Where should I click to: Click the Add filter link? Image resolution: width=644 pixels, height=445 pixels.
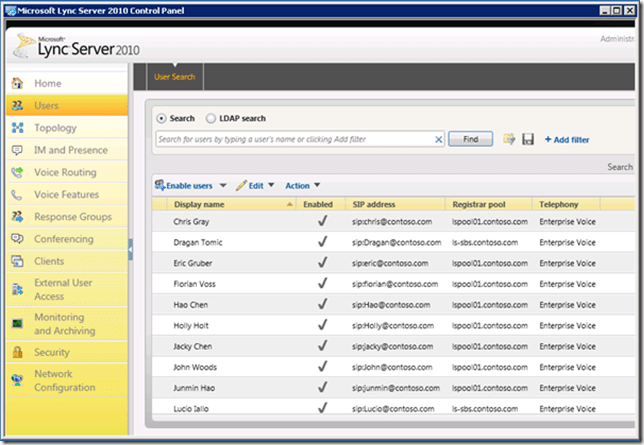click(567, 140)
